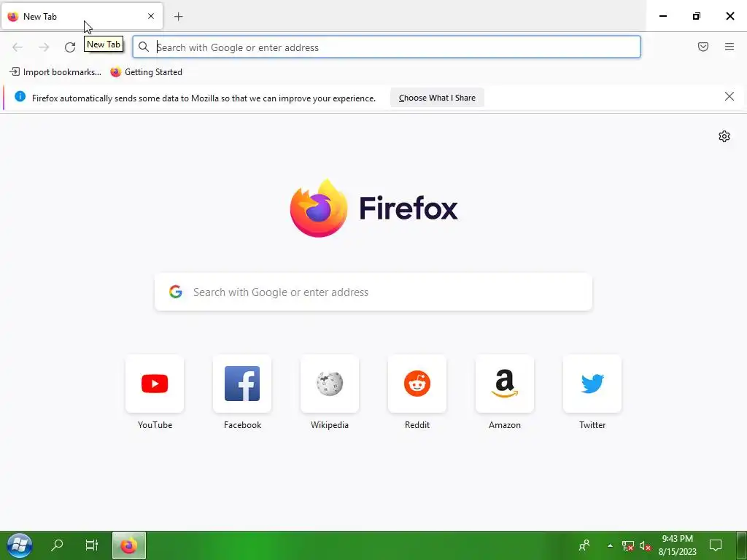Open the clock showing 9:43 PM

[678, 545]
